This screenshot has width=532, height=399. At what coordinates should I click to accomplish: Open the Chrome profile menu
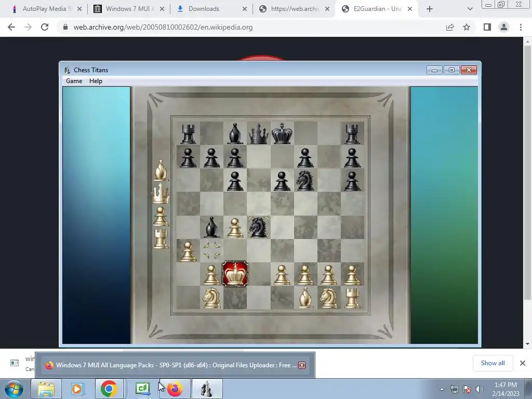(504, 27)
